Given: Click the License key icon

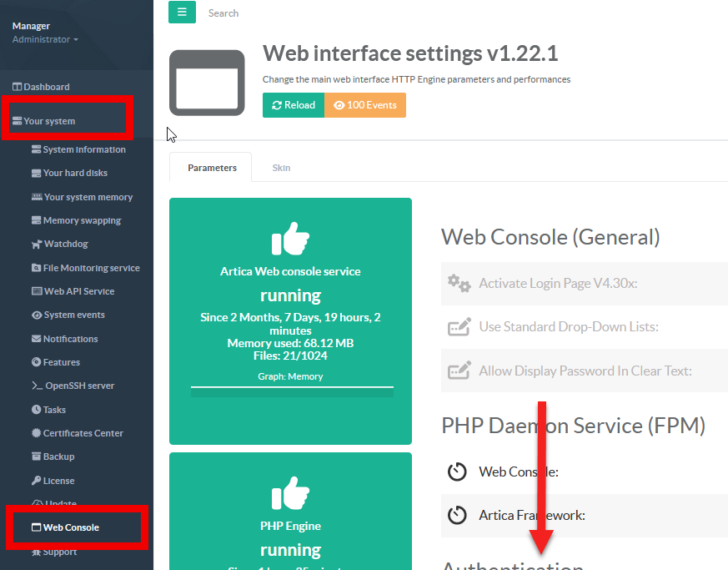Looking at the screenshot, I should click(x=36, y=481).
